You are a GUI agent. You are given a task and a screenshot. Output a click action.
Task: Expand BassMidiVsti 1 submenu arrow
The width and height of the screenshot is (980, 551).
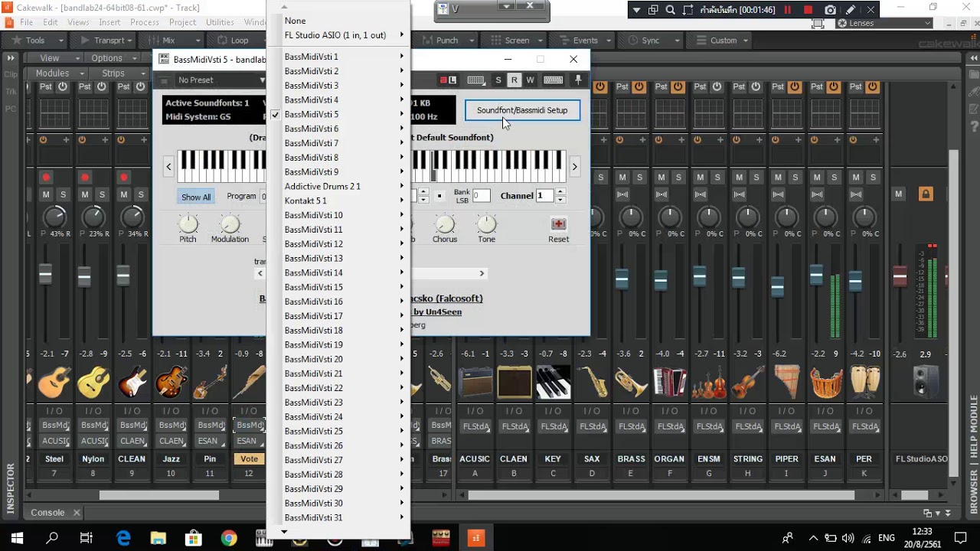[x=401, y=57]
